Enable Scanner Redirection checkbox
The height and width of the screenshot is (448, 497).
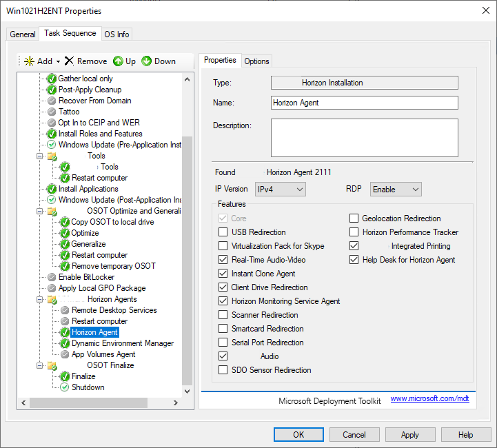point(223,314)
